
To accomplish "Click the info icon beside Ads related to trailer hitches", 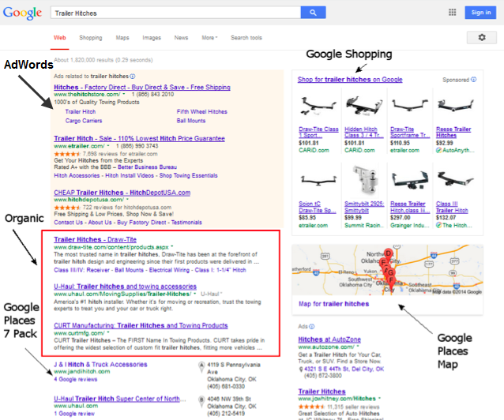I will point(133,76).
